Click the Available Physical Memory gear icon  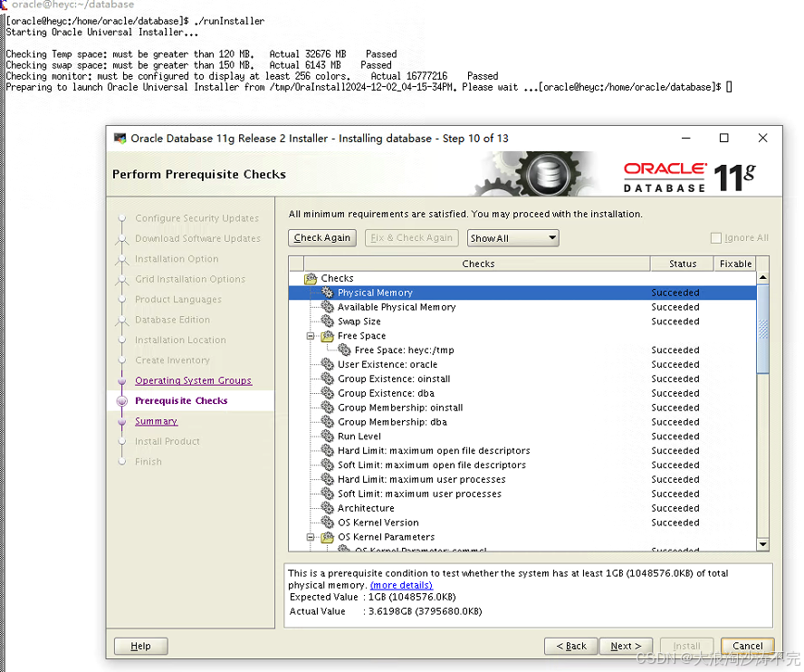327,307
